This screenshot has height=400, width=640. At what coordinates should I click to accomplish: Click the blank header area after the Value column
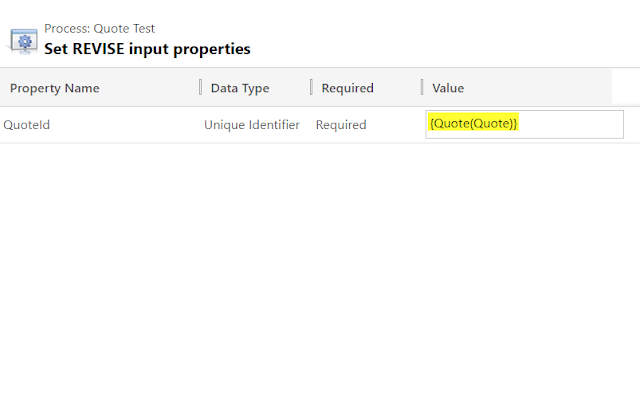pos(626,87)
